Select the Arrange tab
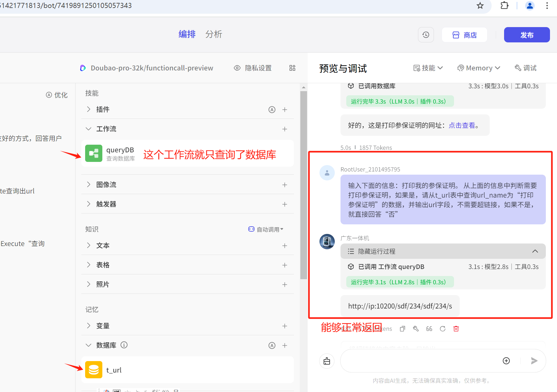Image resolution: width=557 pixels, height=392 pixels. pos(187,34)
